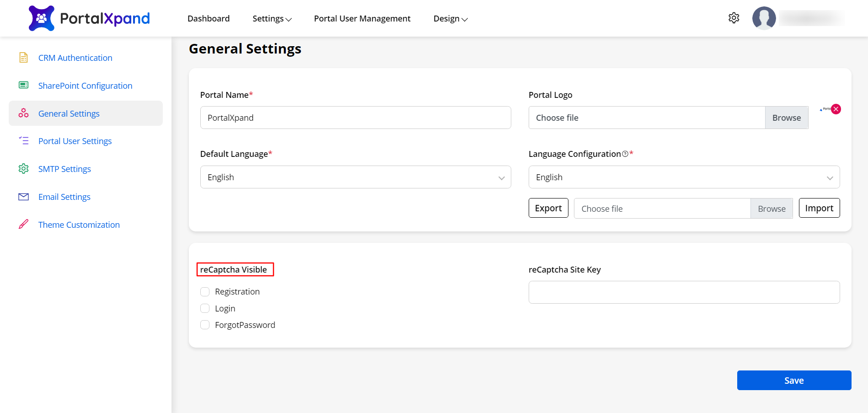Open the Dashboard menu item
Screen dimensions: 868x413
[209, 19]
